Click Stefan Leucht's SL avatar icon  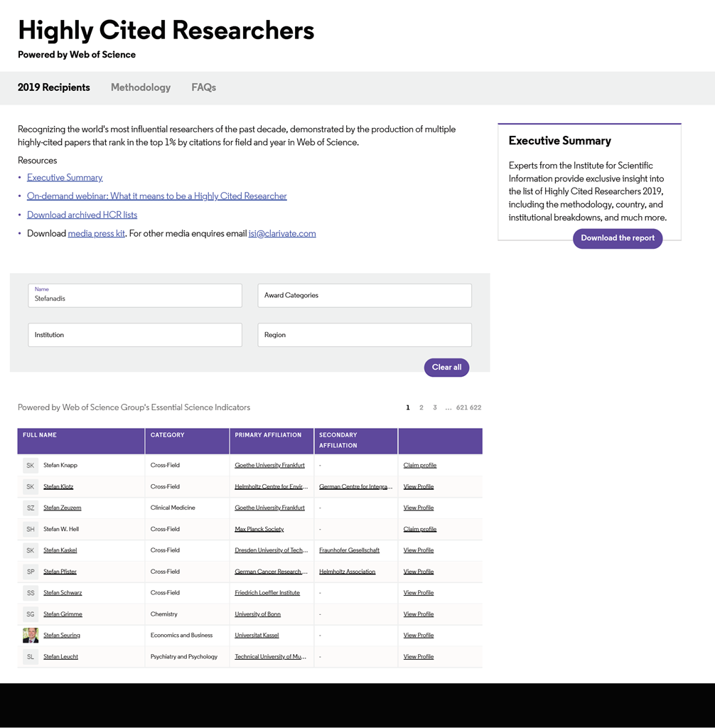click(x=30, y=657)
